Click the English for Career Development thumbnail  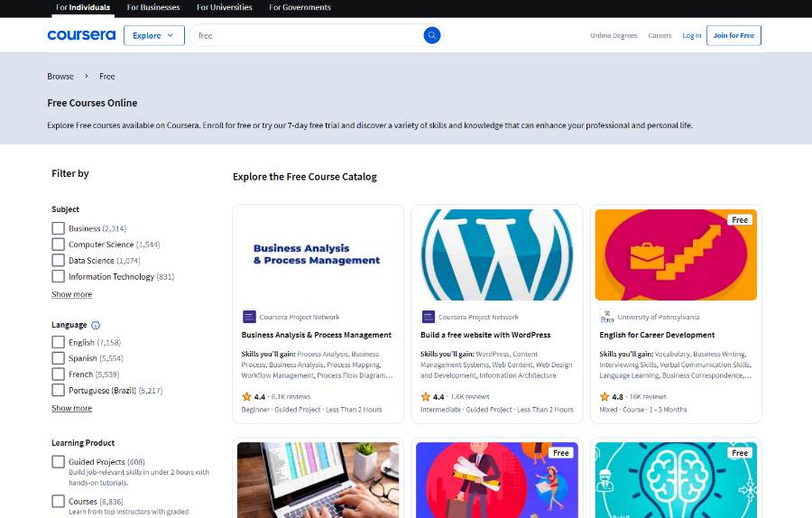[676, 254]
